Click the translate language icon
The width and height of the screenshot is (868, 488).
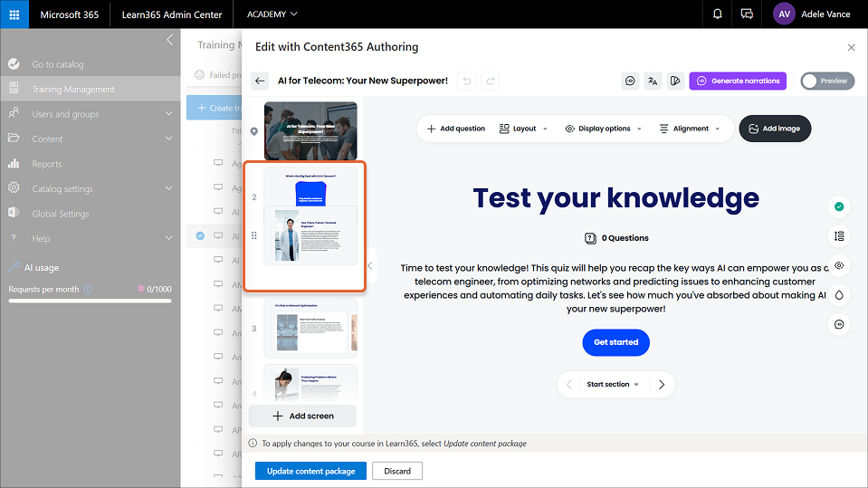653,81
